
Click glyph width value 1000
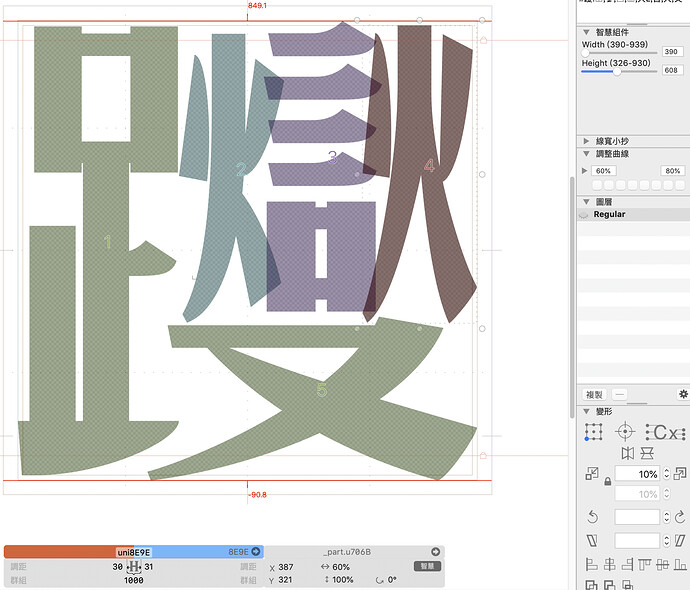coord(134,580)
